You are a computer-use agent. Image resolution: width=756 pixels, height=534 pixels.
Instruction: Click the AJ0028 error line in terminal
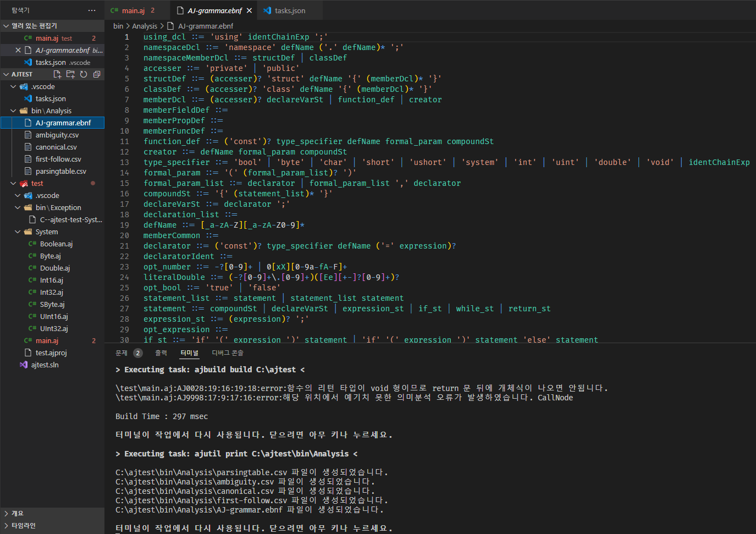[362, 388]
